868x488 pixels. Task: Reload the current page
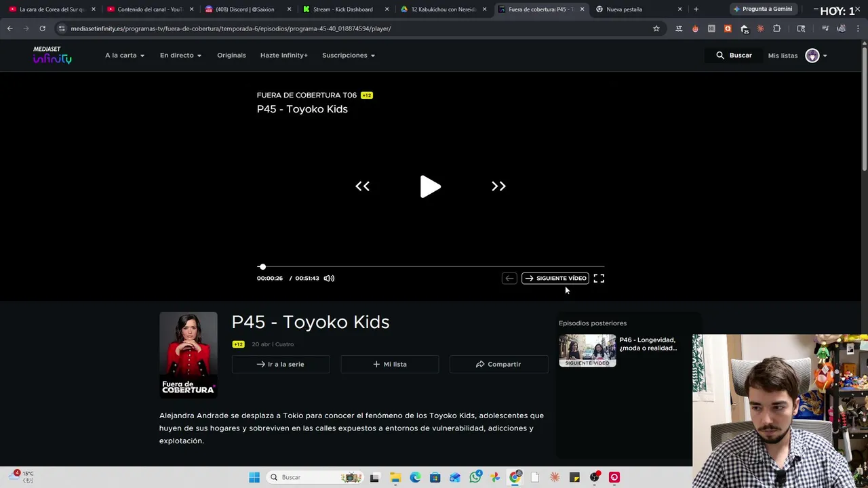point(42,28)
